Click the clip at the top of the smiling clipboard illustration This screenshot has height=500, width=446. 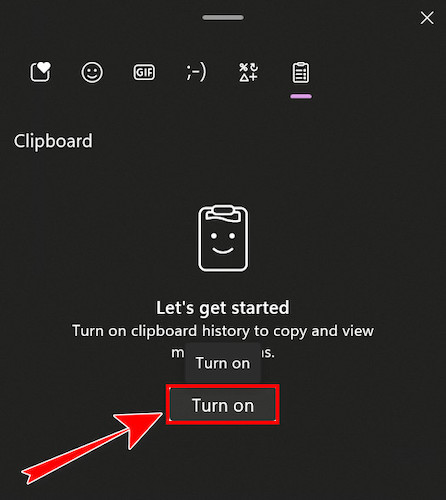[223, 213]
